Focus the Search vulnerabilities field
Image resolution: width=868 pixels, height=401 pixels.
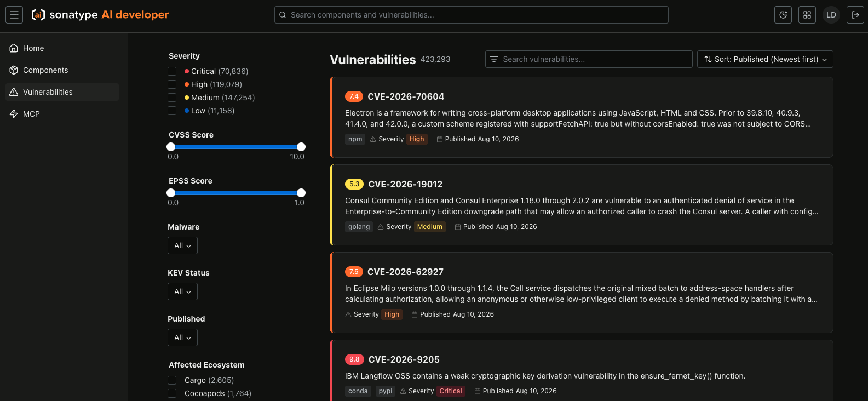click(589, 59)
